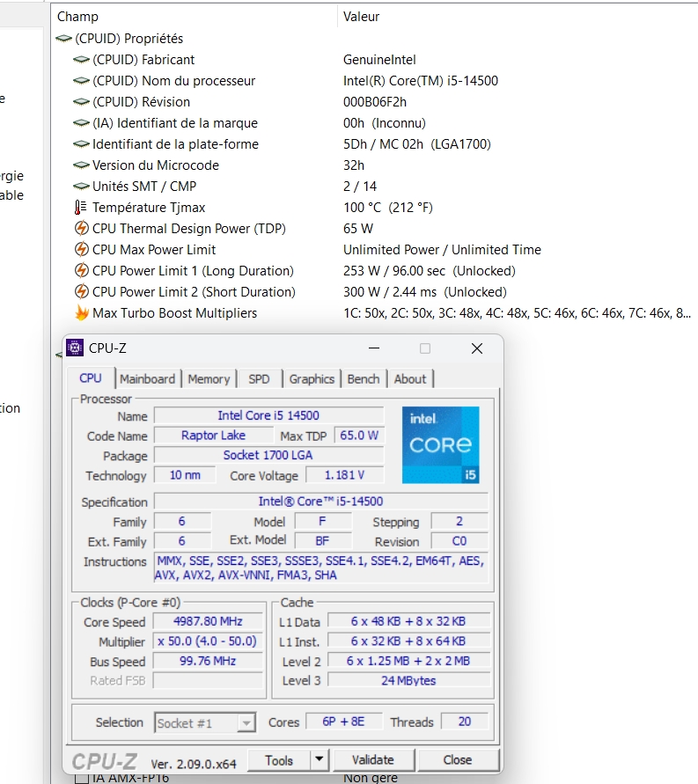Open the About tab

(410, 379)
